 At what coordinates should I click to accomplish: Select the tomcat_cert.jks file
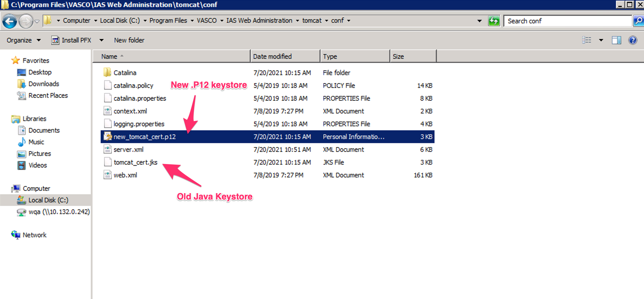coord(135,162)
